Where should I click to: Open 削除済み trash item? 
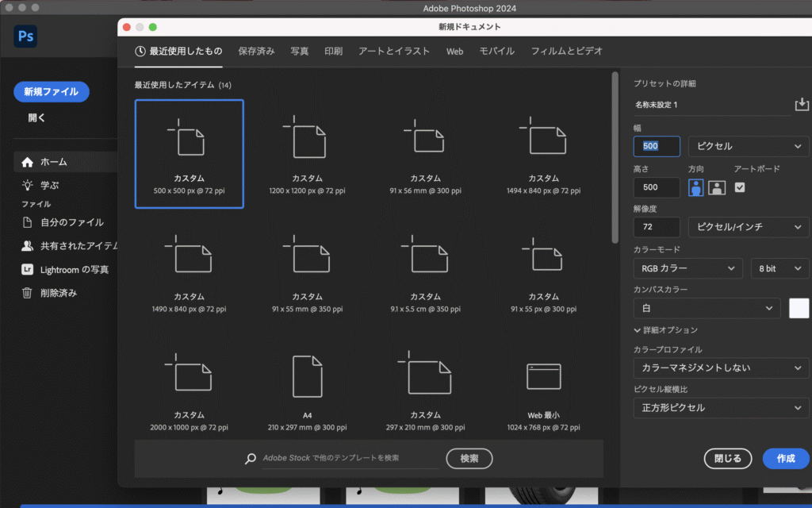pyautogui.click(x=59, y=293)
